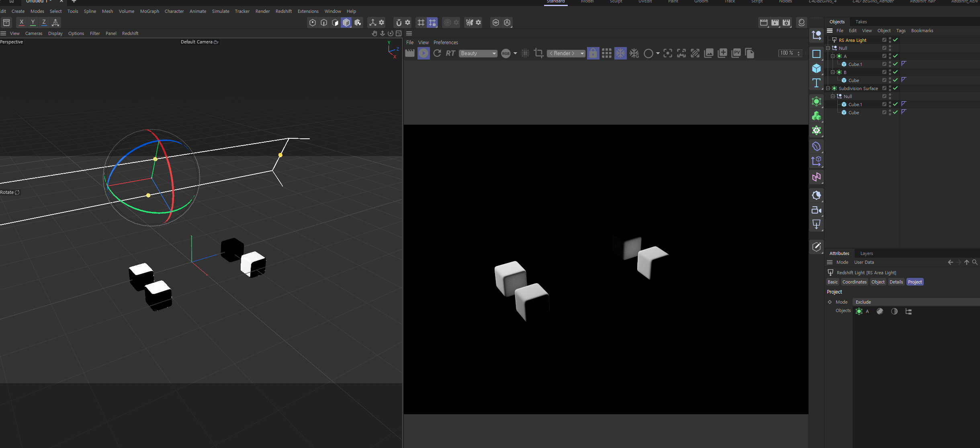Viewport: 980px width, 448px height.
Task: Toggle the RenderView crop region icon
Action: tap(538, 53)
